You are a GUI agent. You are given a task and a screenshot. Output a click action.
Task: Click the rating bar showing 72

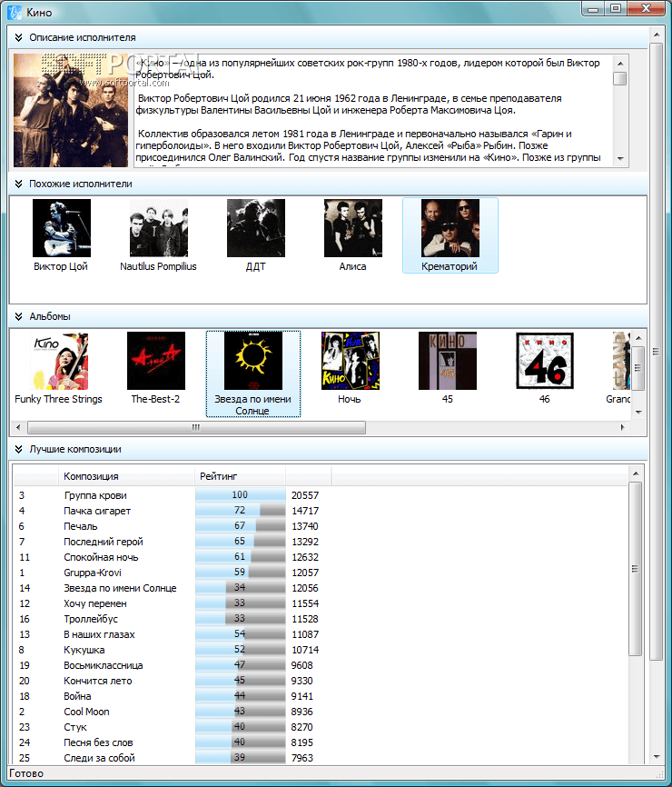pos(241,511)
